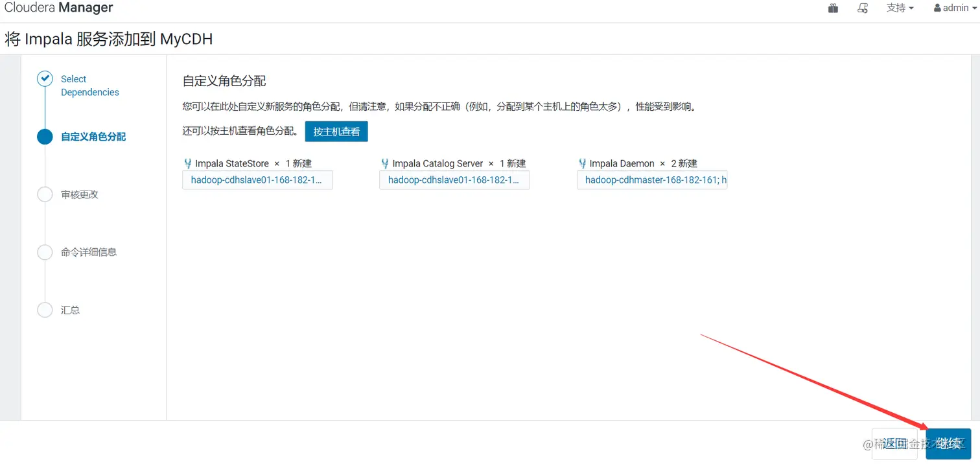
Task: Select the 审核更改 step
Action: [x=80, y=194]
